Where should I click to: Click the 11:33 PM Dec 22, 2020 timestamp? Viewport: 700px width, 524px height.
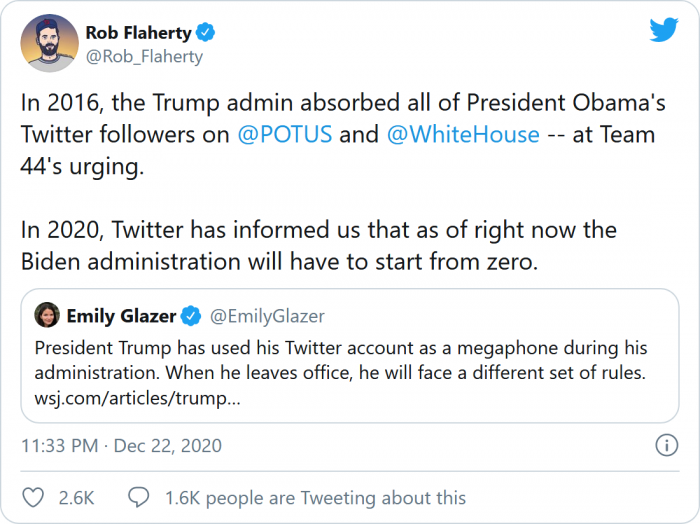coord(121,445)
